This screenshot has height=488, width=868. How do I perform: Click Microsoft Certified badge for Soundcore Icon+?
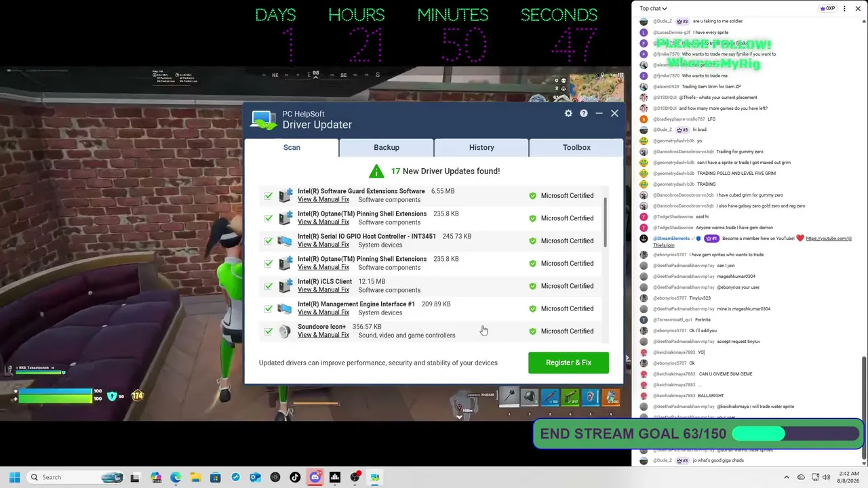point(561,331)
